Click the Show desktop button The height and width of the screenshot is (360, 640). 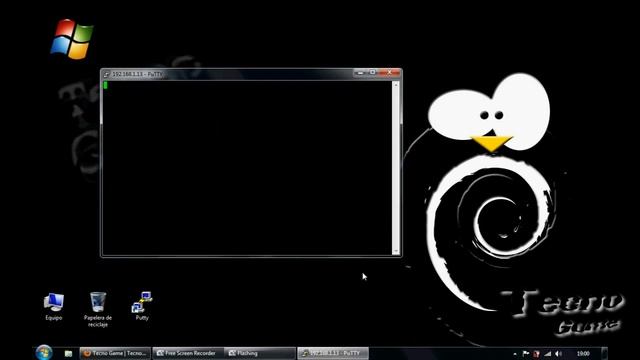pos(604,353)
